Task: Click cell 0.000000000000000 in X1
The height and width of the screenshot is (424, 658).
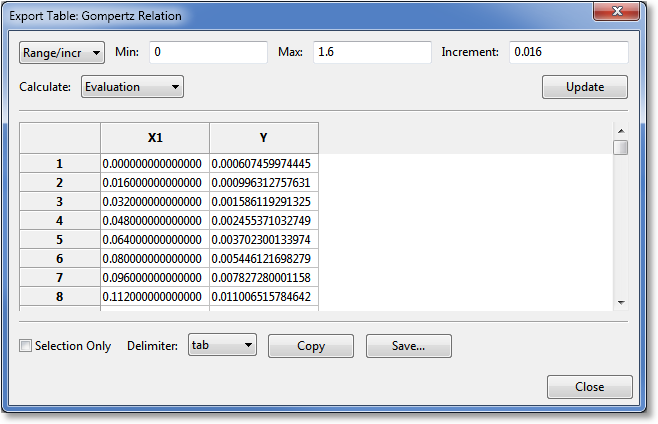Action: click(x=155, y=163)
